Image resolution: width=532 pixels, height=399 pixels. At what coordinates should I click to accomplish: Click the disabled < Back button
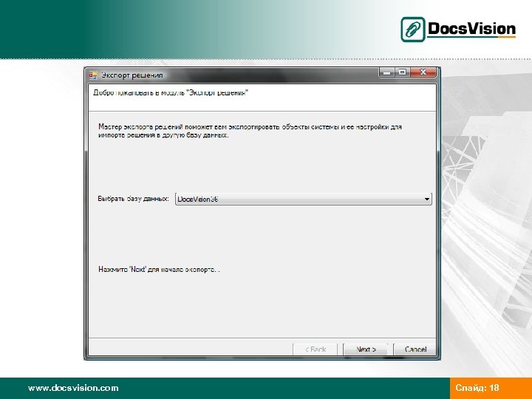[x=316, y=349]
